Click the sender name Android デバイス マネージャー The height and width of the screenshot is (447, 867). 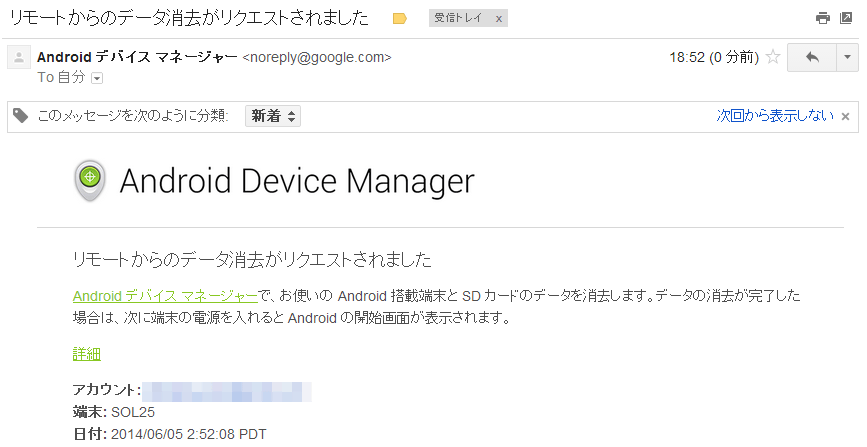(137, 57)
